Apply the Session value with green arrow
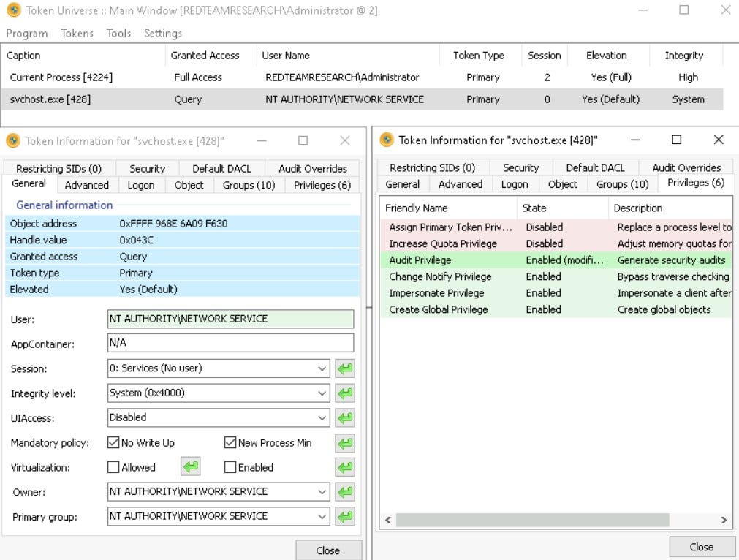The height and width of the screenshot is (560, 739). click(345, 368)
